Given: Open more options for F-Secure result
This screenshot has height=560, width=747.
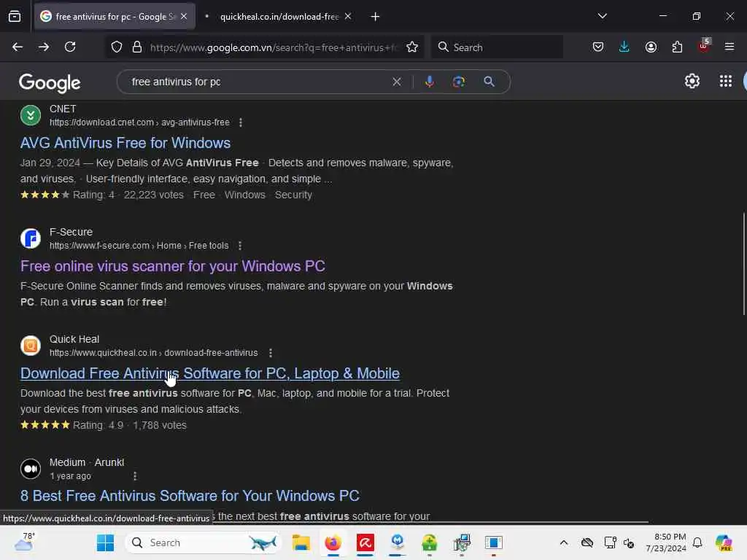Looking at the screenshot, I should coord(239,246).
